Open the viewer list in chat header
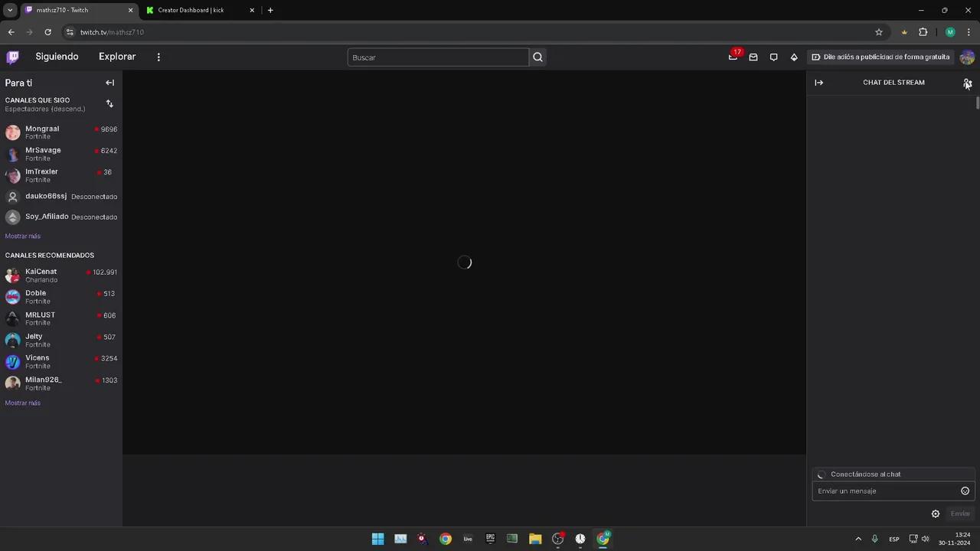 point(967,83)
